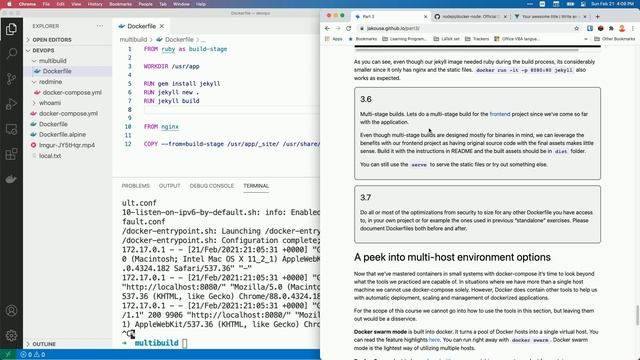Switch to the GitHub docker-node Chrome tab
The width and height of the screenshot is (640, 360).
tap(470, 17)
